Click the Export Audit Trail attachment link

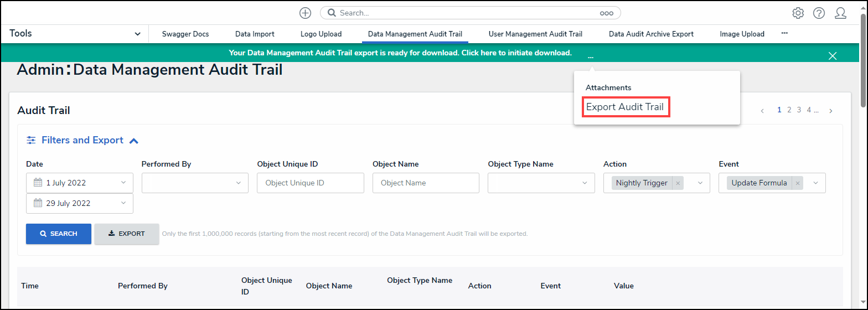pyautogui.click(x=624, y=107)
